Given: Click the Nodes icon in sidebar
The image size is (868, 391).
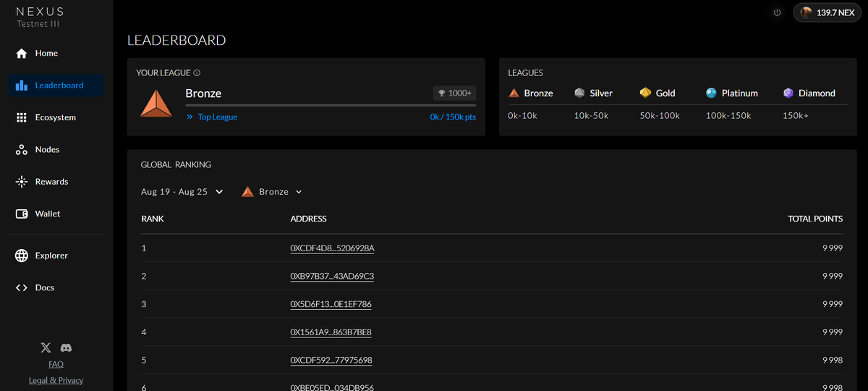Looking at the screenshot, I should (x=22, y=150).
